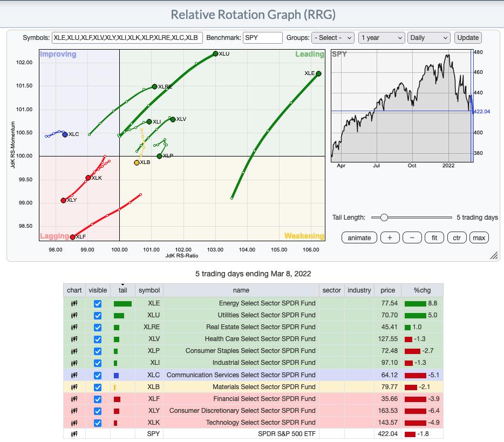Open chart icon for XLV row
The image size is (504, 442).
(x=74, y=339)
